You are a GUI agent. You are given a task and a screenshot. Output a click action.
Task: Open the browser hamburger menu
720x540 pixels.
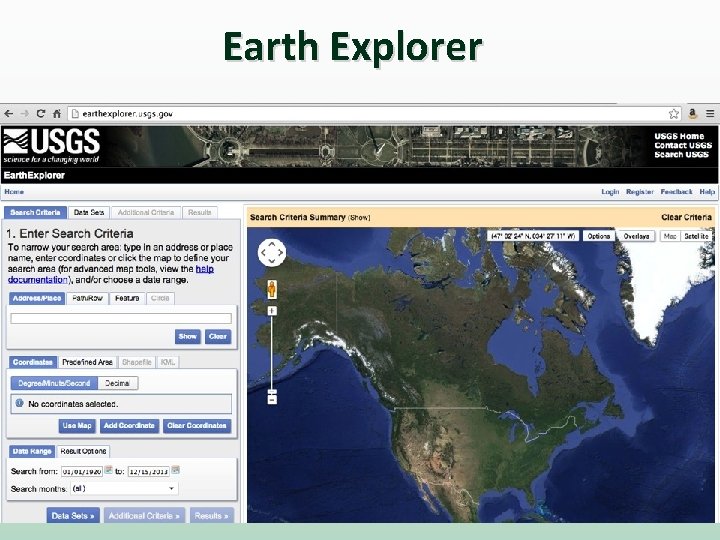click(710, 113)
